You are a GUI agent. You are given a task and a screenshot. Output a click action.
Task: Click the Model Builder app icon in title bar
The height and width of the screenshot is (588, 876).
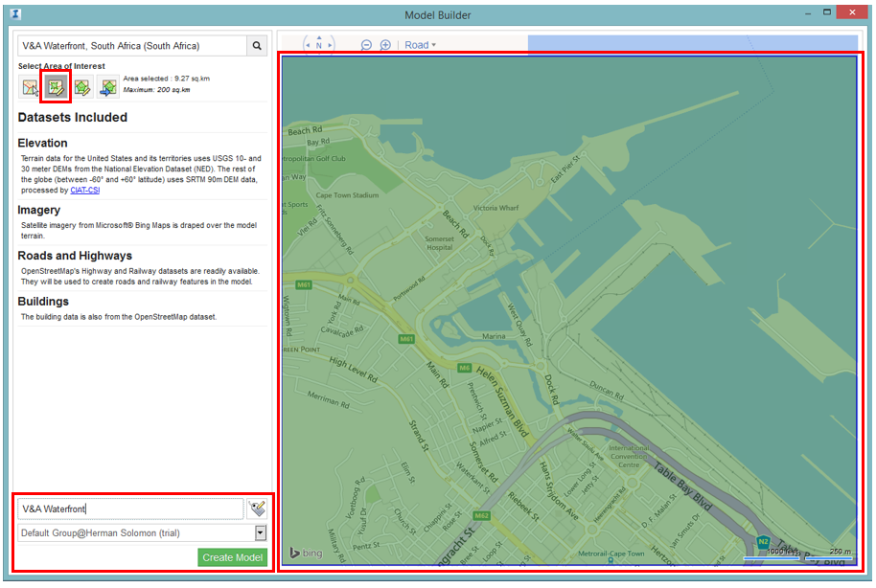[15, 14]
